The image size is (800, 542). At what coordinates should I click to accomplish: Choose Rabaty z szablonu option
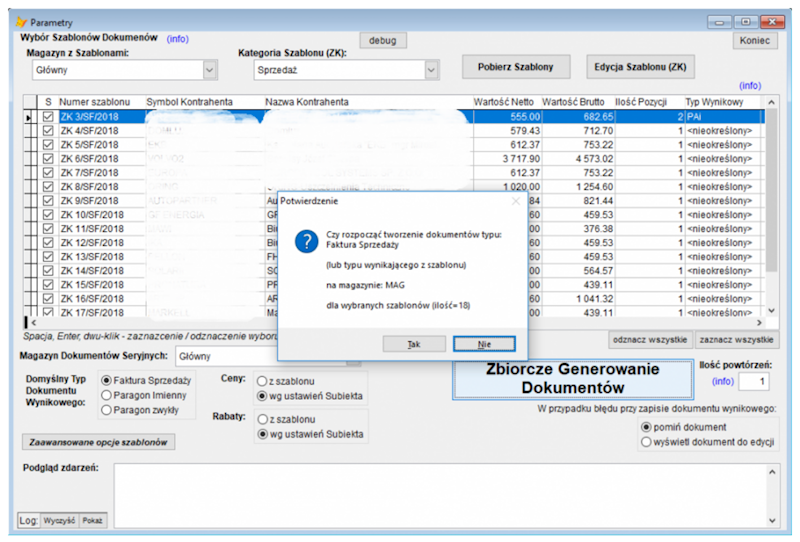[286, 420]
